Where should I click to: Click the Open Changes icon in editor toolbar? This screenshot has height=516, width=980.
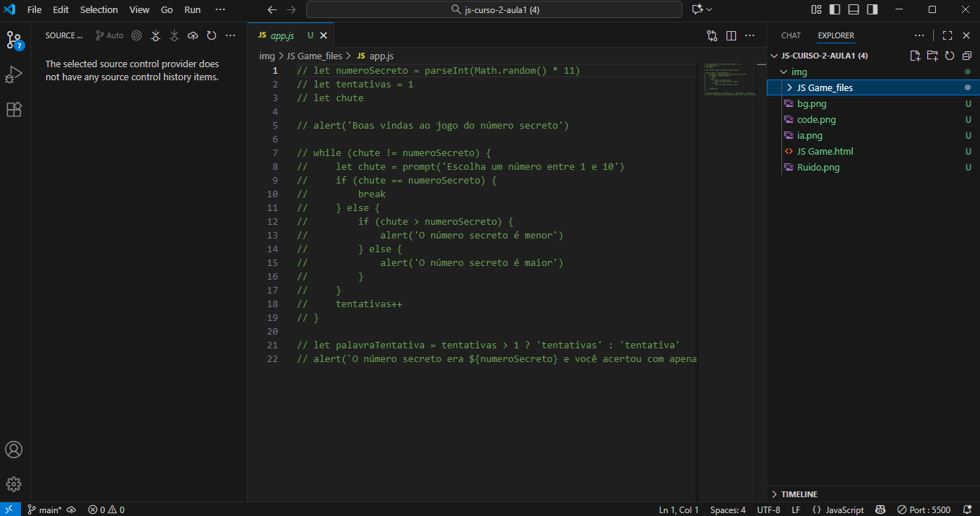point(712,35)
